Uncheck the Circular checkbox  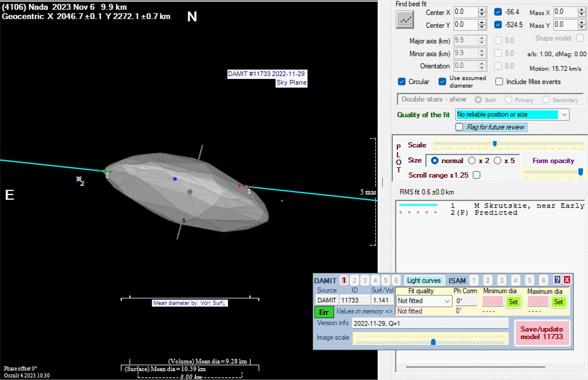pos(402,82)
